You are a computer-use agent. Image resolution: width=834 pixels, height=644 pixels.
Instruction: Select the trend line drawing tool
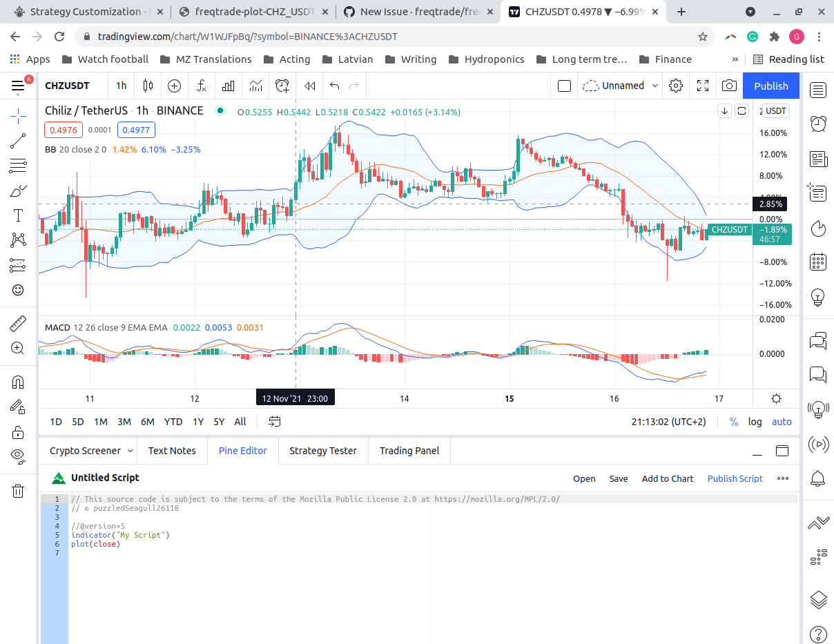pos(17,141)
